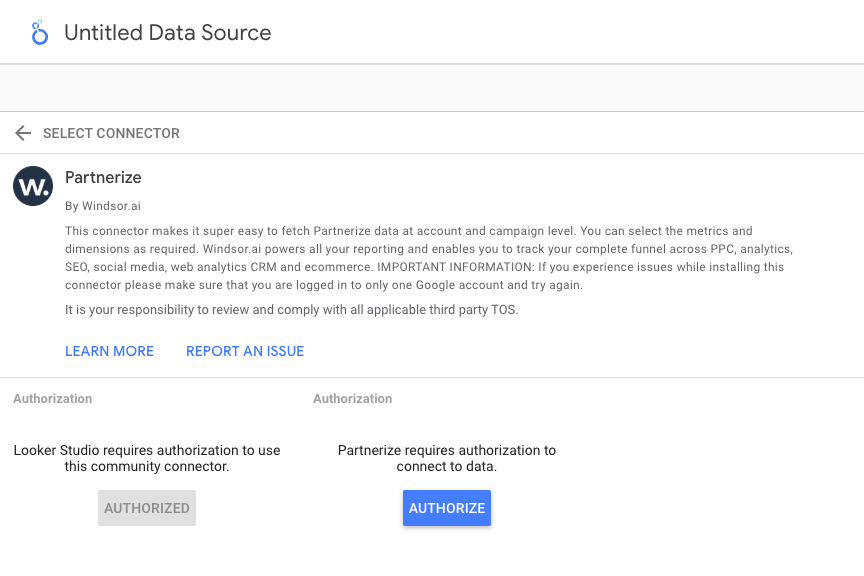864x576 pixels.
Task: Tap the blue key-shaped Looker Studio icon
Action: (x=38, y=31)
